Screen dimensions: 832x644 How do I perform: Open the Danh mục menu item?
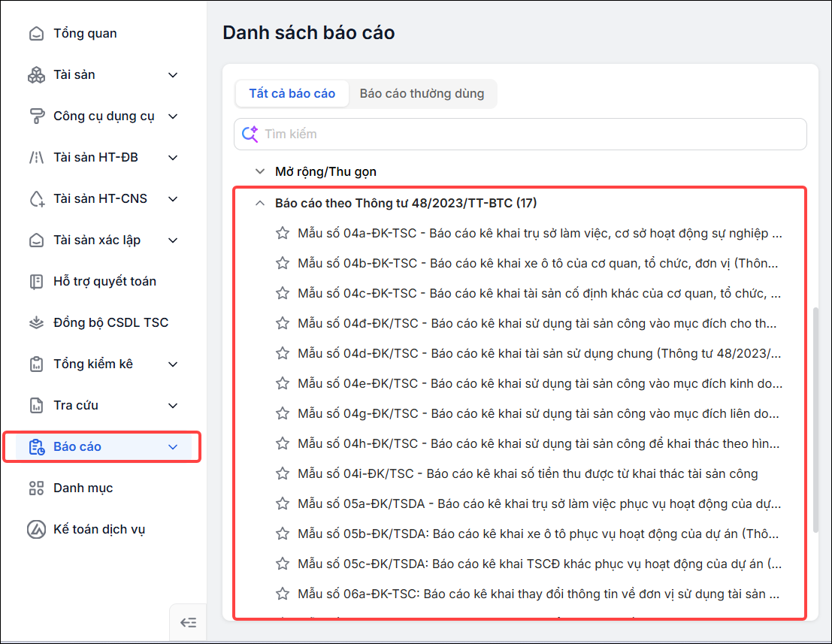tap(83, 488)
